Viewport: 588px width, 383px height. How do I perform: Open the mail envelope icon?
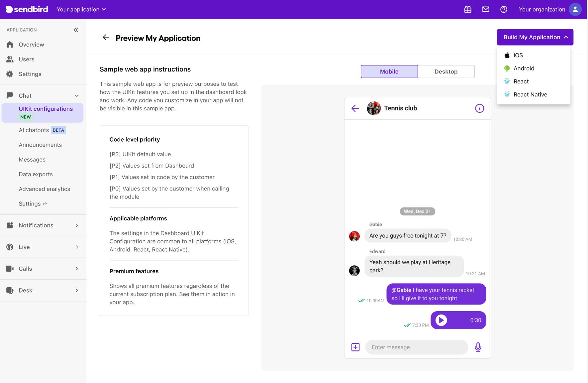click(x=486, y=10)
